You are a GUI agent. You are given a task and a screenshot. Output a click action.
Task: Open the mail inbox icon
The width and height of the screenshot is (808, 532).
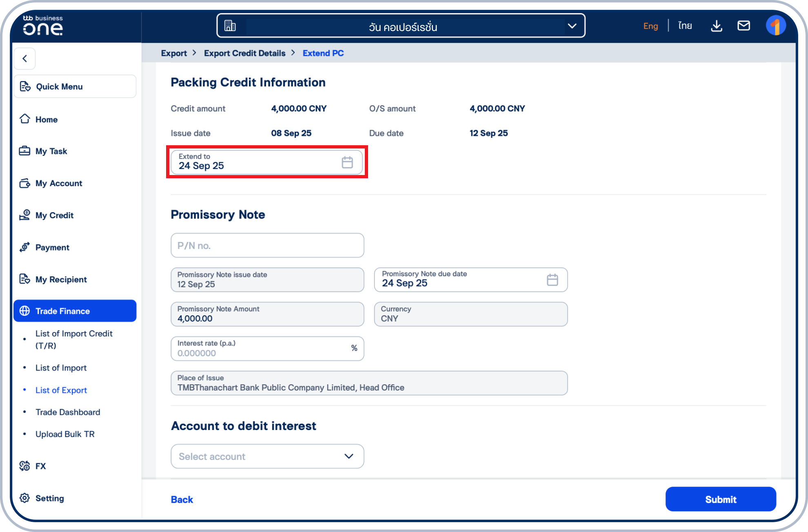(744, 25)
